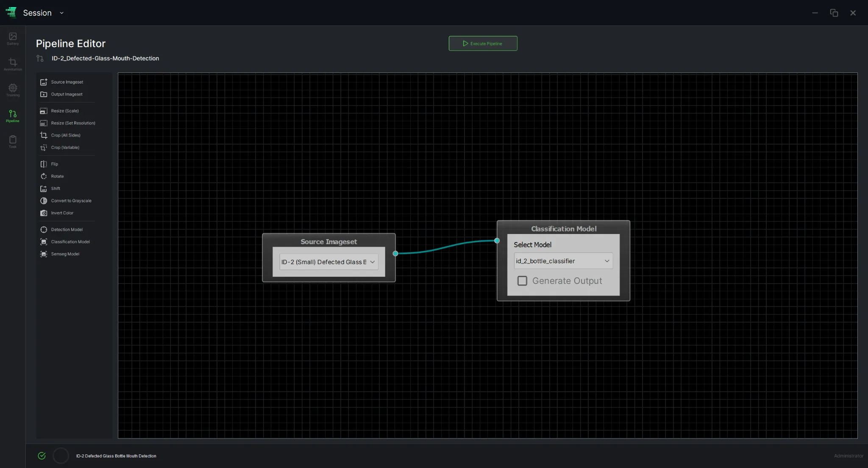The height and width of the screenshot is (468, 868).
Task: Click the app logo in the title bar
Action: 11,13
